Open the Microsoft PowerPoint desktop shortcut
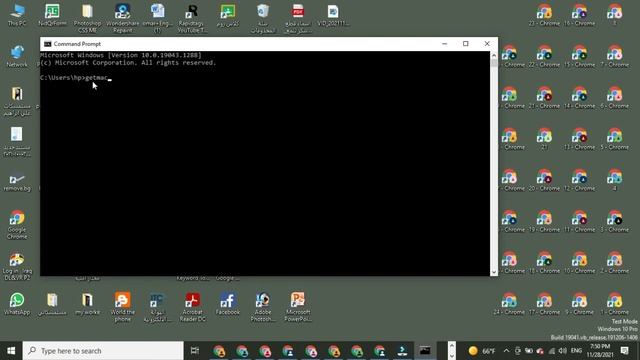This screenshot has height=360, width=640. pyautogui.click(x=298, y=307)
